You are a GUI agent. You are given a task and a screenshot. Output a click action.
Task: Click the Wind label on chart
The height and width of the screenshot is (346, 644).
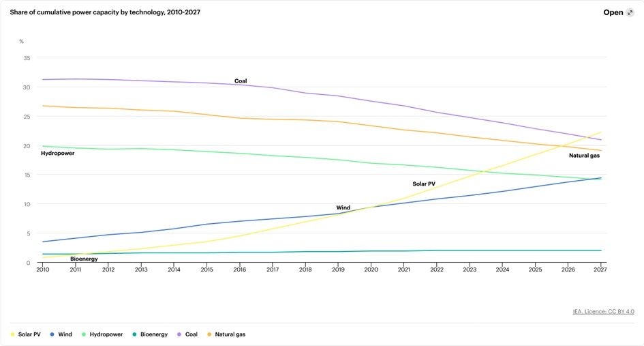pyautogui.click(x=343, y=207)
